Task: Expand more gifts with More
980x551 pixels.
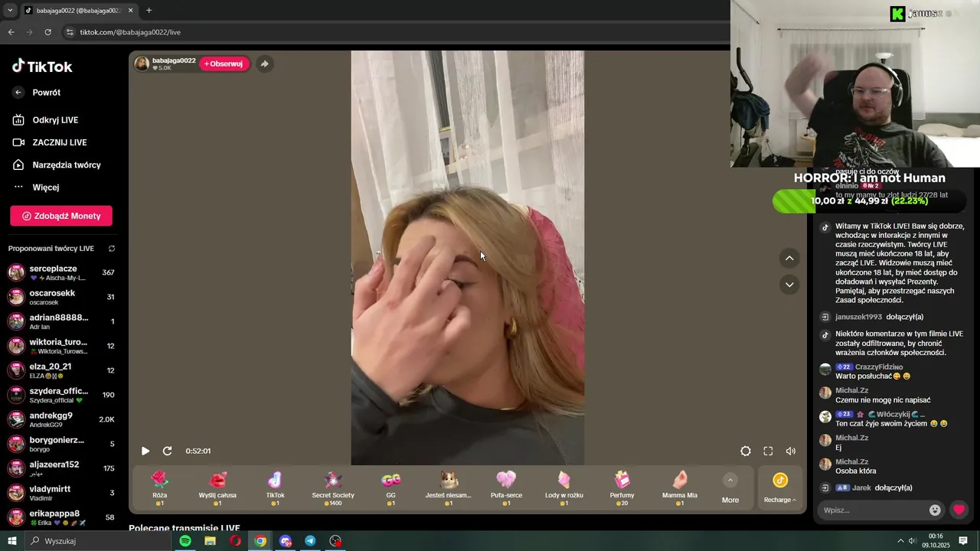Action: pyautogui.click(x=730, y=489)
